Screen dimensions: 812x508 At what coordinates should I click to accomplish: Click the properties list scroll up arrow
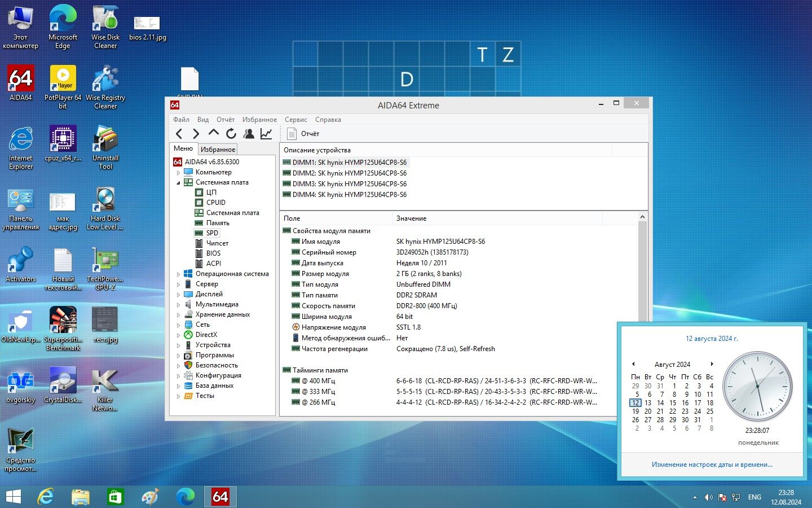point(642,217)
